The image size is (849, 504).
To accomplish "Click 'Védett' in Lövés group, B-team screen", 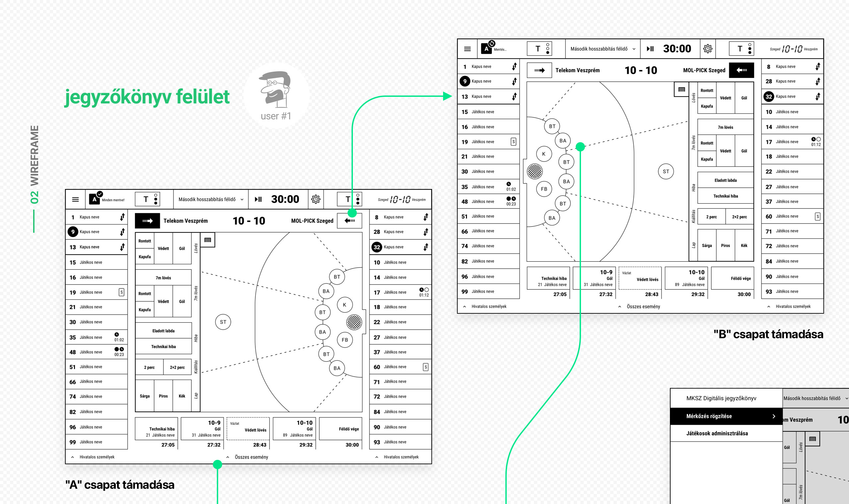I will click(x=725, y=98).
